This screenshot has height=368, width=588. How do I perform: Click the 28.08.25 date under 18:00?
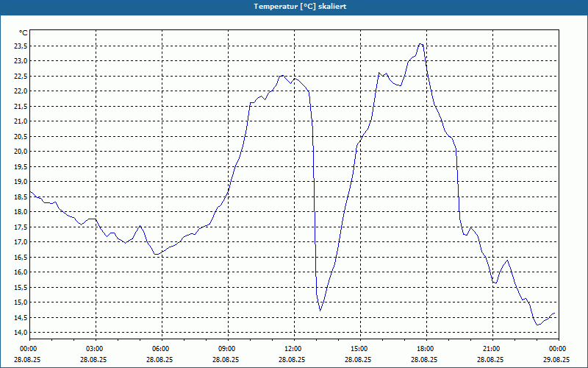click(x=424, y=359)
